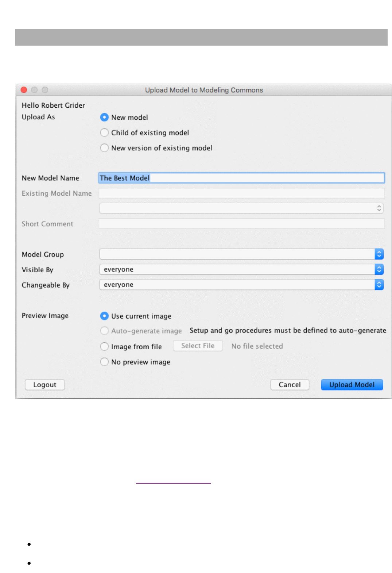Click the Visible By blue stepper arrows
The image size is (392, 573).
379,269
